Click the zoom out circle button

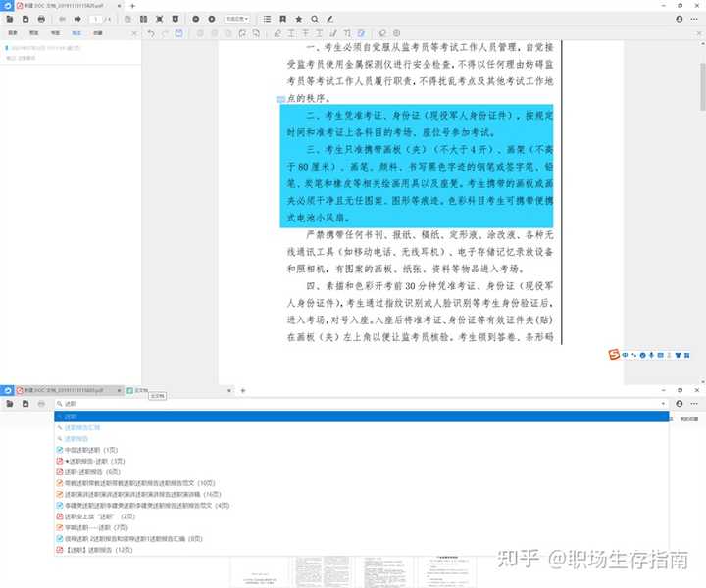click(x=196, y=19)
